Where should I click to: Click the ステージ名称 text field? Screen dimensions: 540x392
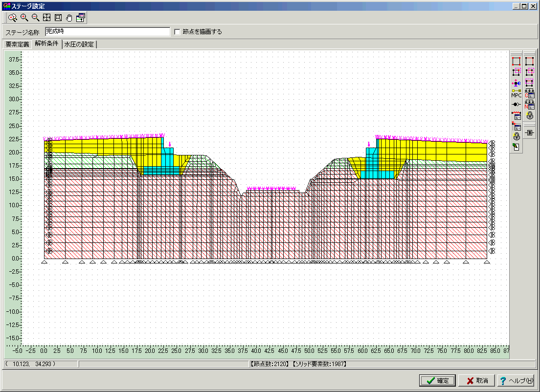[107, 32]
